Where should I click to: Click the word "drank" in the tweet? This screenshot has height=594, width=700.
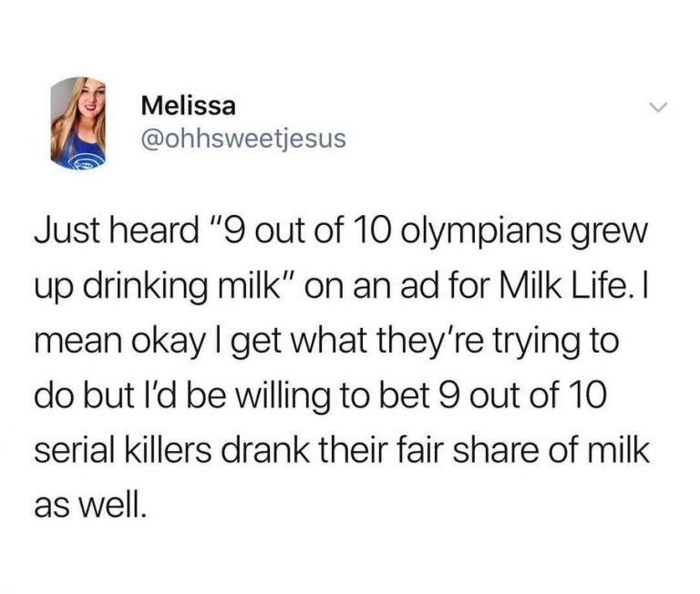click(263, 450)
